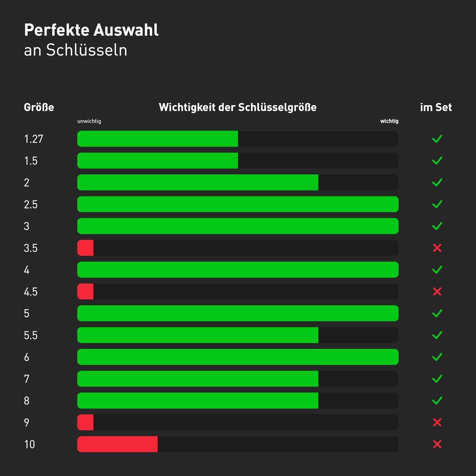Viewport: 476px width, 476px height.
Task: Click the 'im Set' column header
Action: [x=436, y=107]
